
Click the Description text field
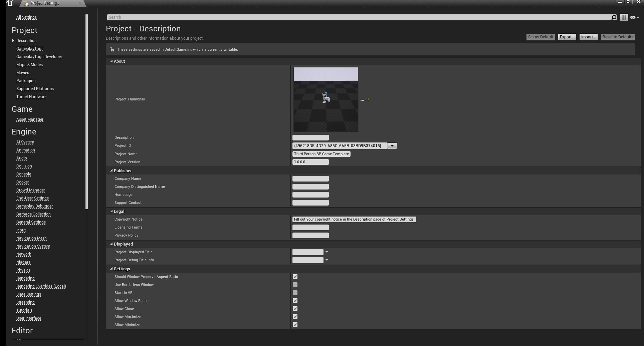(x=310, y=137)
